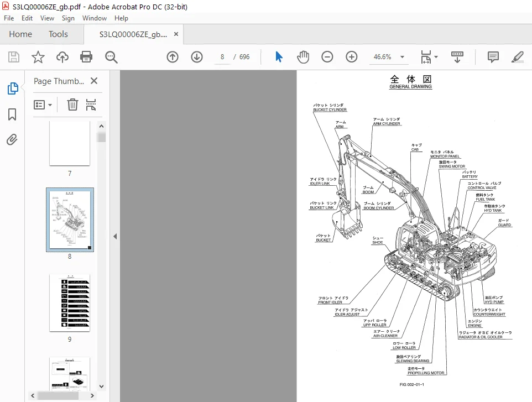Viewport: 532px width, 402px height.
Task: Open the Help menu
Action: (121, 18)
